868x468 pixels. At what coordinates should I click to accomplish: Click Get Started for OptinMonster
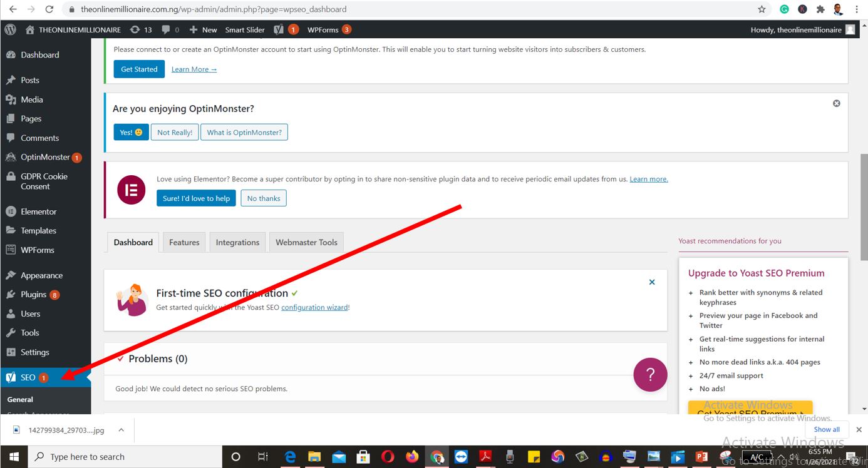point(139,69)
